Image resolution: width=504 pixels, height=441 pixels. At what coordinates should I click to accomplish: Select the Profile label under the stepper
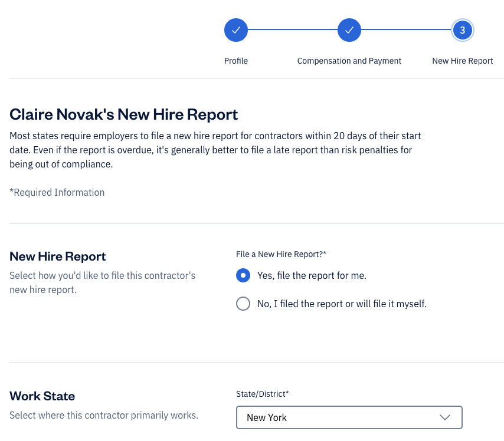pyautogui.click(x=236, y=61)
